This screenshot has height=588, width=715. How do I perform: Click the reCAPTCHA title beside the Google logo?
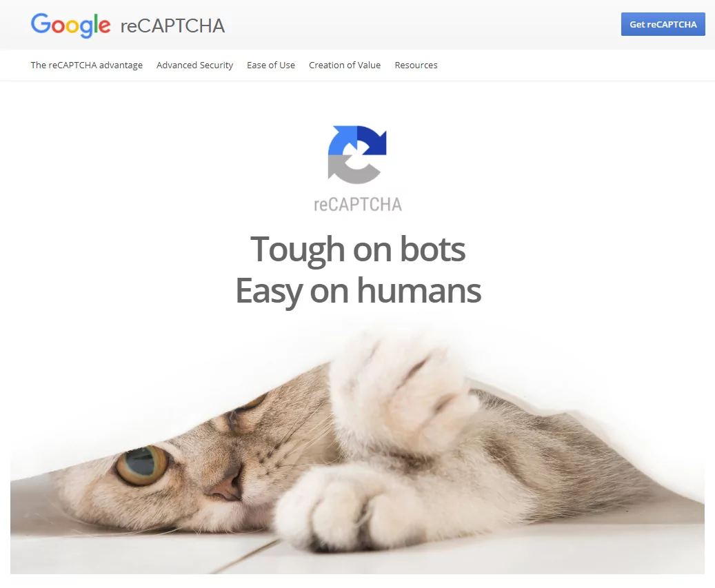172,26
